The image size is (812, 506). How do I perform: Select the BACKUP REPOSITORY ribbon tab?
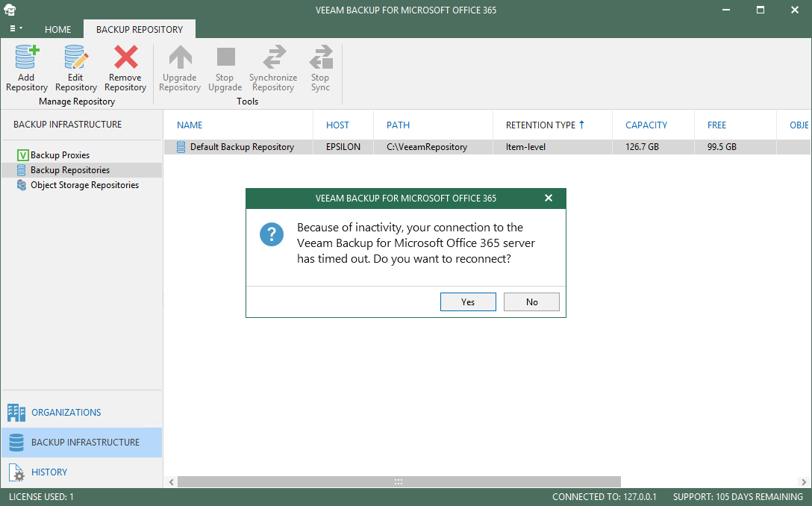coord(140,30)
